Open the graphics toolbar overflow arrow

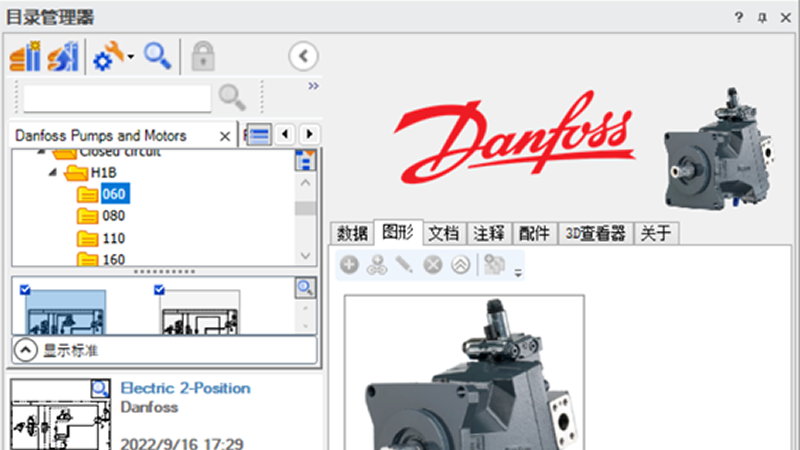(518, 273)
